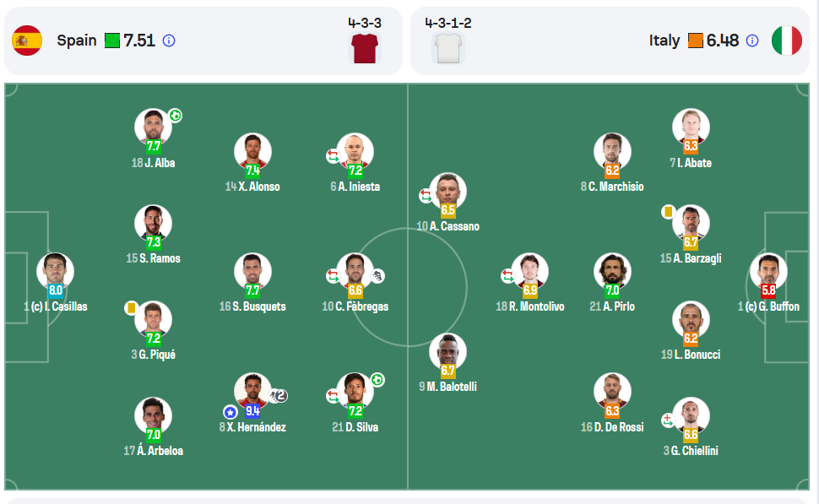Open the Spain team flag
This screenshot has width=819, height=504.
pos(27,41)
